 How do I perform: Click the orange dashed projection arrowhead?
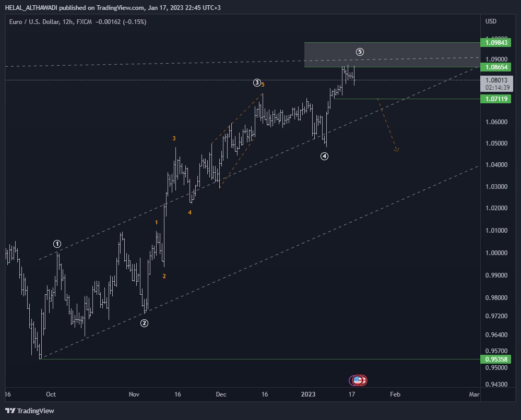396,150
